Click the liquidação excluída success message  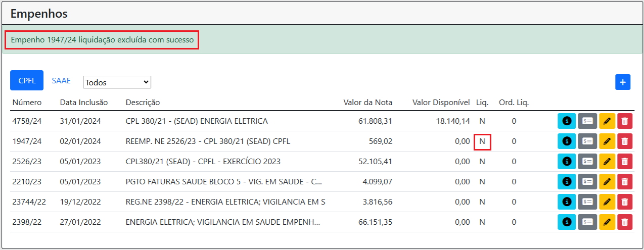pyautogui.click(x=102, y=40)
